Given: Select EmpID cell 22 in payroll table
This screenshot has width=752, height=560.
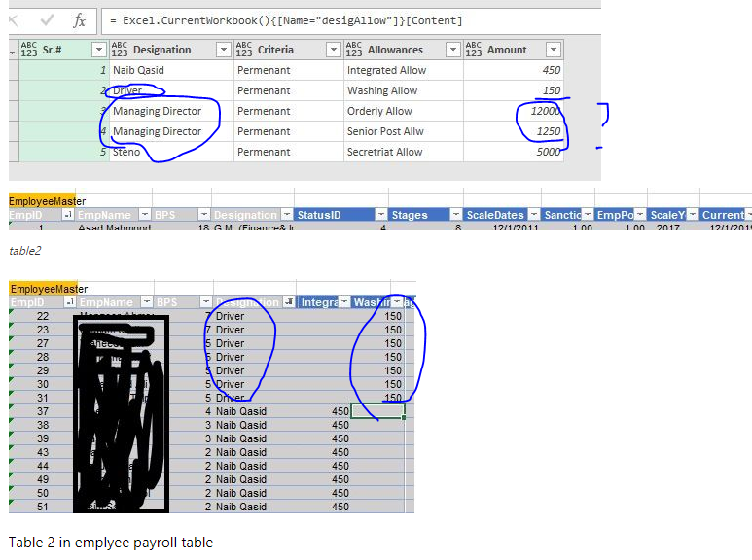Looking at the screenshot, I should pyautogui.click(x=43, y=316).
